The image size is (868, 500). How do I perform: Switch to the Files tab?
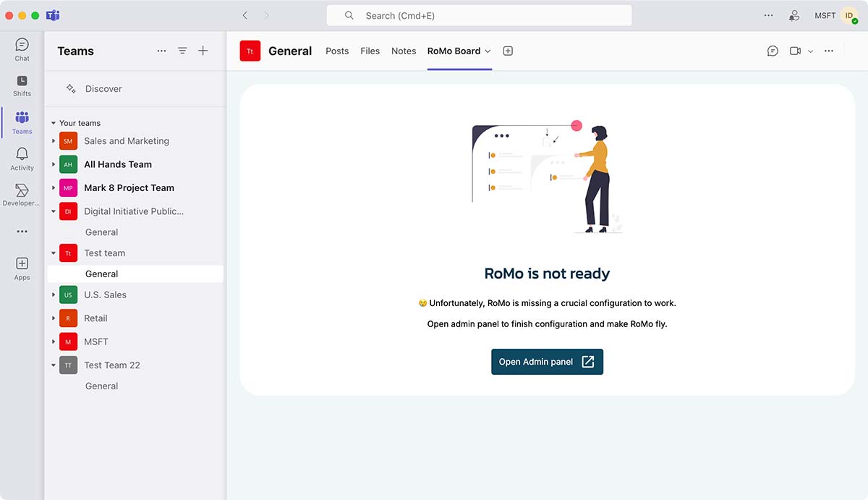pyautogui.click(x=370, y=51)
